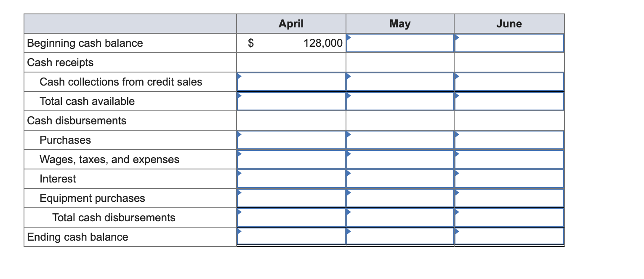This screenshot has height=279, width=644.
Task: Click May cash collections from credit sales cell
Action: (x=400, y=82)
